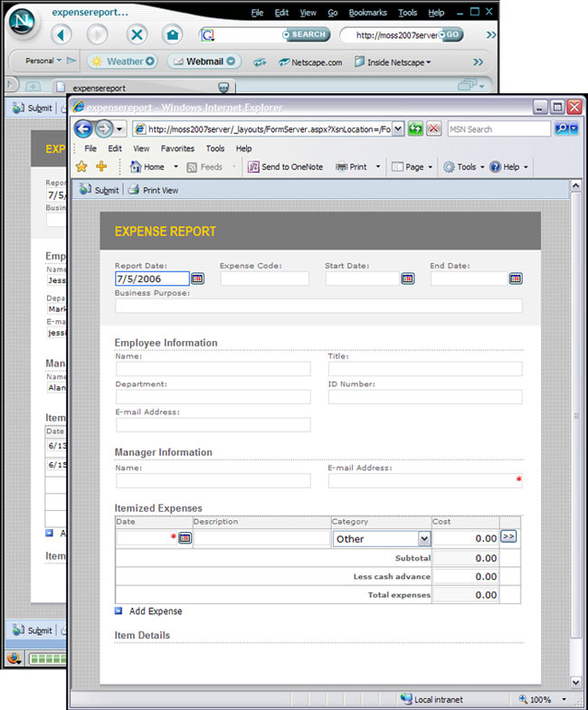The width and height of the screenshot is (588, 710).
Task: Click the Business Purpose field
Action: (x=318, y=306)
